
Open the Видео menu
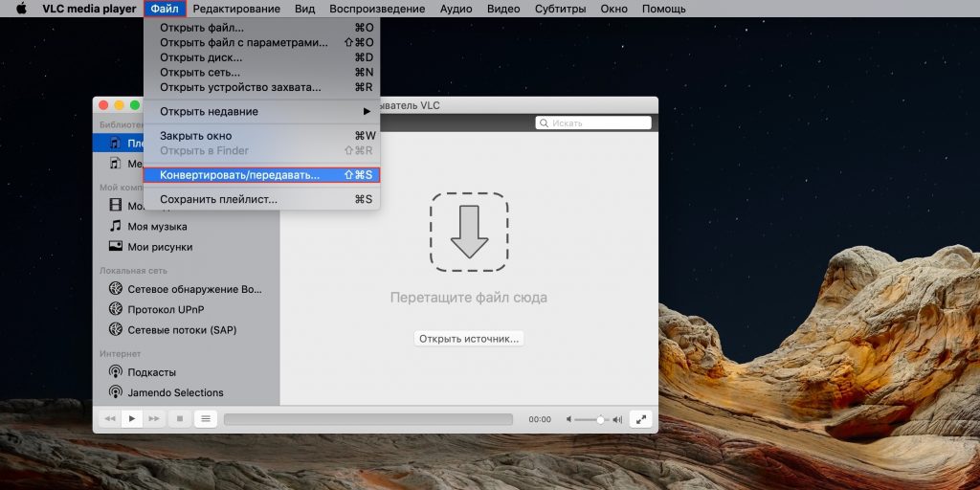(x=503, y=9)
